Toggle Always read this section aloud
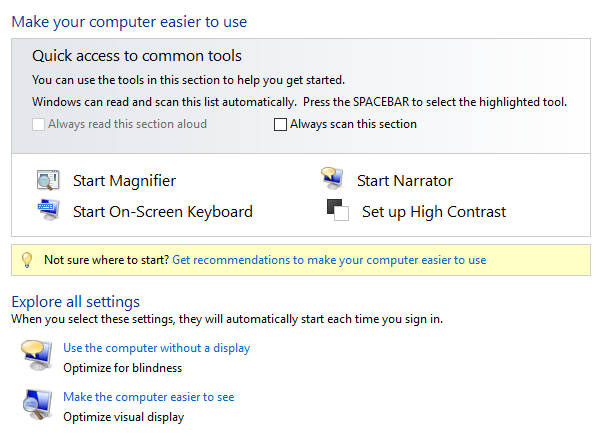This screenshot has width=600, height=437. [38, 124]
